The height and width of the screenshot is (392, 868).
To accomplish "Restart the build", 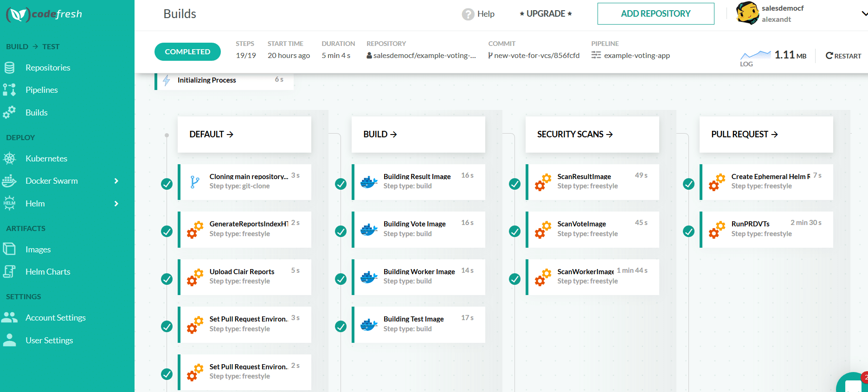I will (843, 56).
